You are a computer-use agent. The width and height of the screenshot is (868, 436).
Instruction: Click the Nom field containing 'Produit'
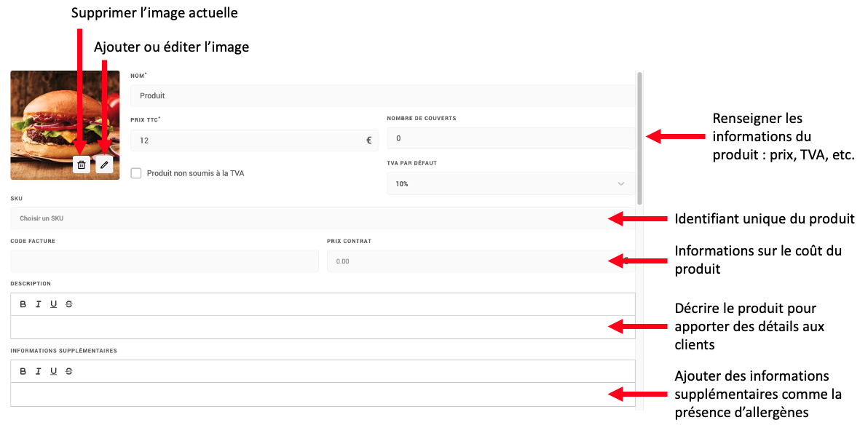point(382,96)
